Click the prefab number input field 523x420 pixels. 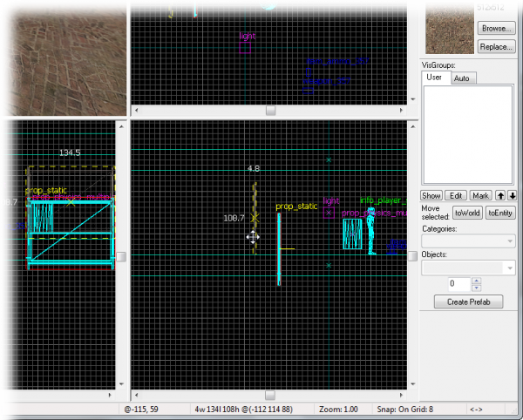(x=458, y=284)
